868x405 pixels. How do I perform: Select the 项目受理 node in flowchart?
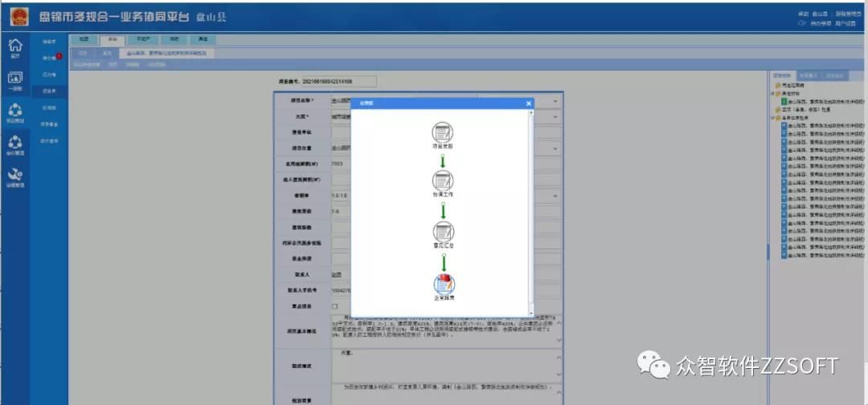coord(442,133)
